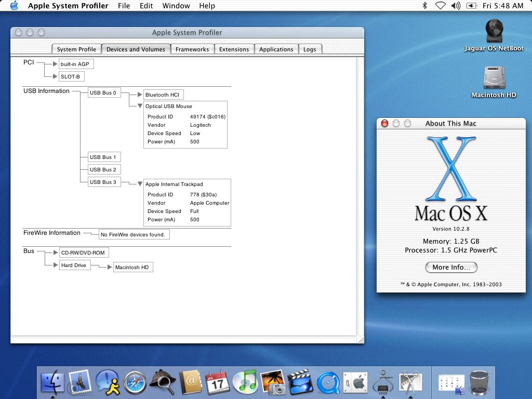The image size is (532, 399).
Task: Select the USB Bus 0 box
Action: pyautogui.click(x=103, y=92)
